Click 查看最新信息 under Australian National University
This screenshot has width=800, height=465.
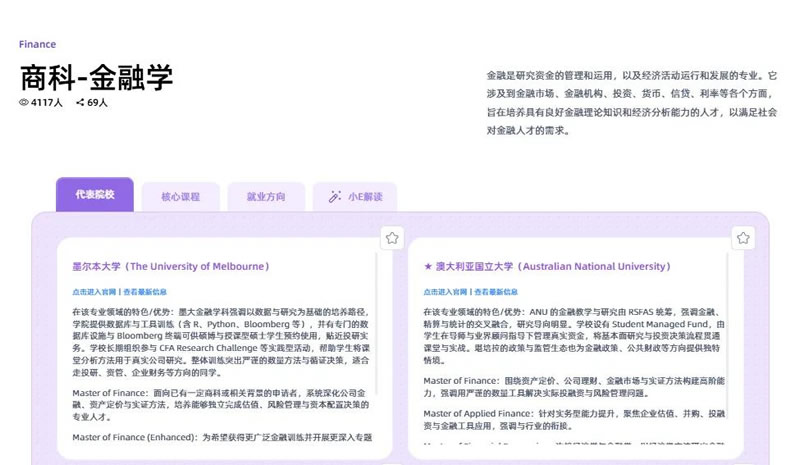pos(496,292)
